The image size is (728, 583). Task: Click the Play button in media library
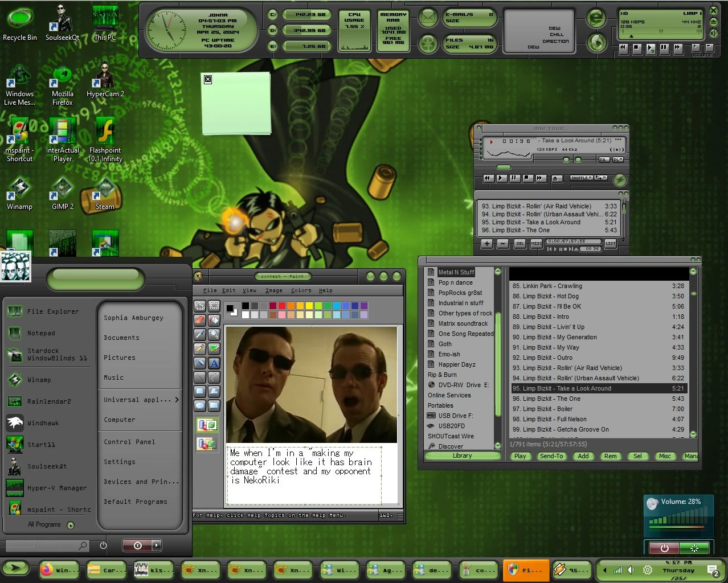pos(520,456)
